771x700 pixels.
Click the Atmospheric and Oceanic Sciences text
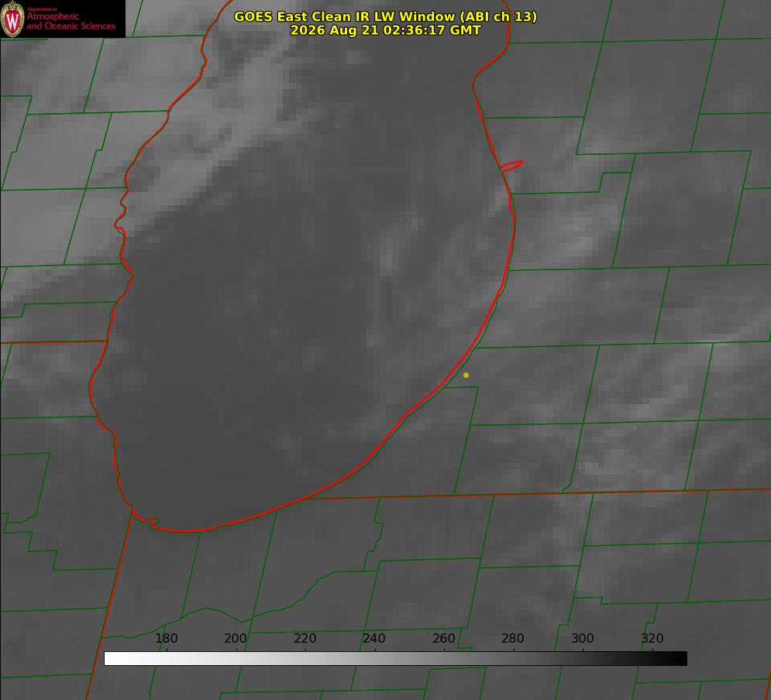tap(71, 21)
